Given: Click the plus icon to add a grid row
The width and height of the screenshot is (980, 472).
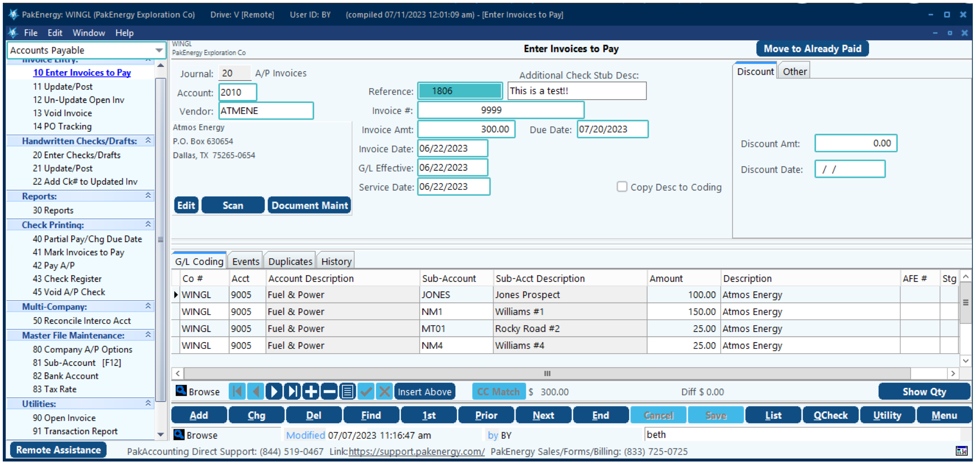Looking at the screenshot, I should click(310, 391).
